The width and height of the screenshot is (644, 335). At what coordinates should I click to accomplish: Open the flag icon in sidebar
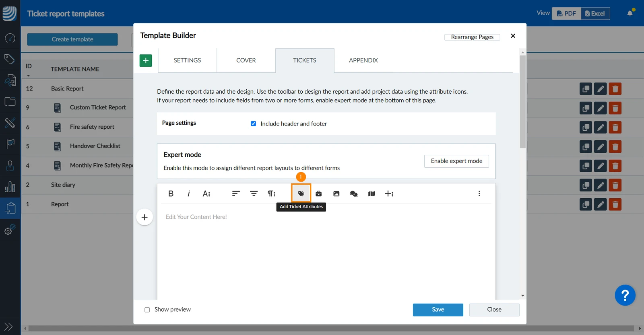tap(10, 144)
